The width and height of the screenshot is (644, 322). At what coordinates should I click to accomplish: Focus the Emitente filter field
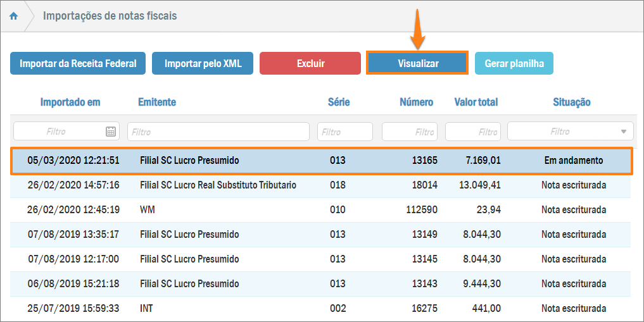tap(218, 132)
